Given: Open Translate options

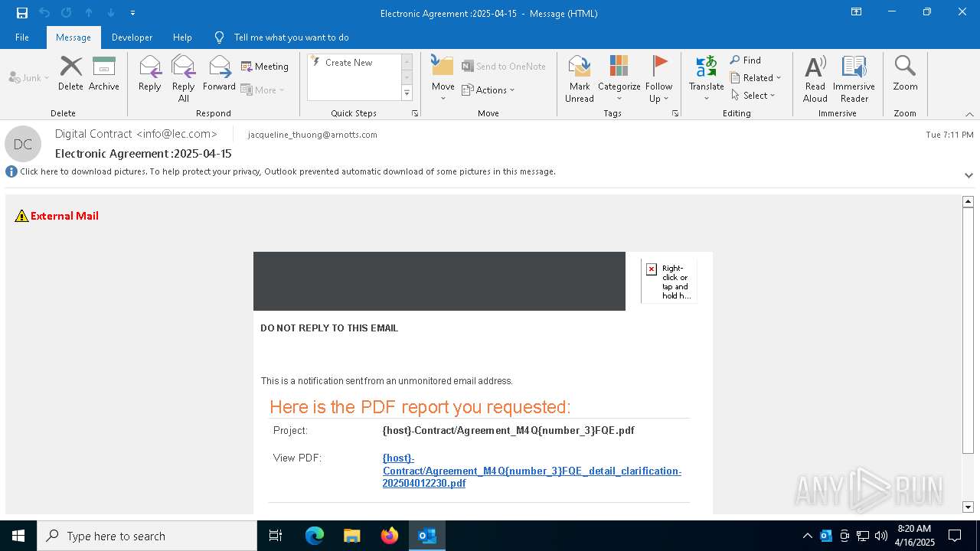Looking at the screenshot, I should coord(707,78).
